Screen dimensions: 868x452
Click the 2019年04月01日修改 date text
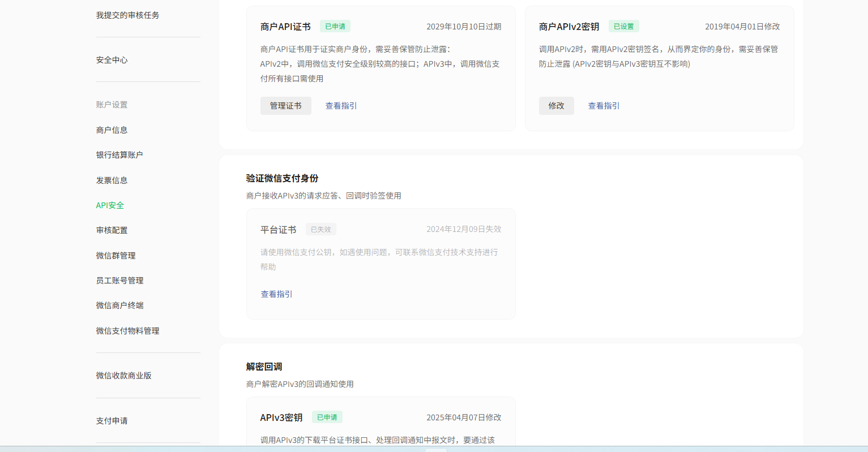click(742, 27)
